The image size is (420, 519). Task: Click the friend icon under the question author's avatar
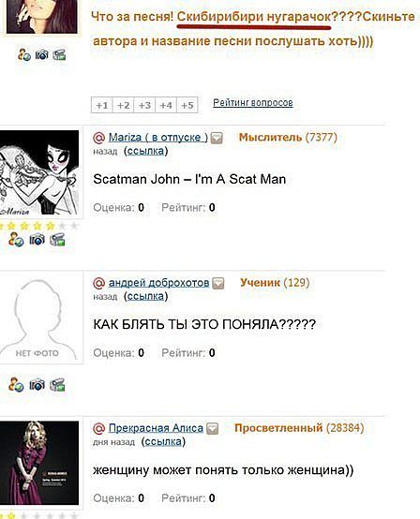click(x=24, y=54)
